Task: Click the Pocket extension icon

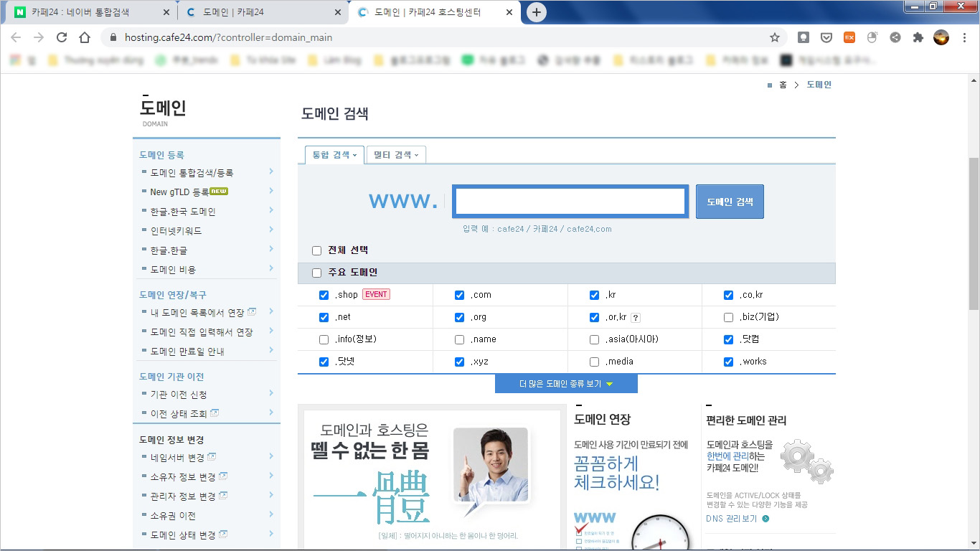Action: [826, 37]
